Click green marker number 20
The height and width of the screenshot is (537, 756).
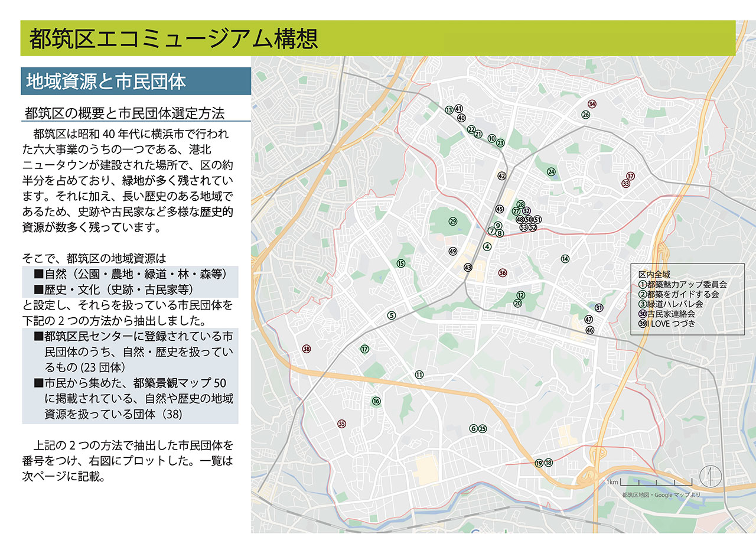517,303
